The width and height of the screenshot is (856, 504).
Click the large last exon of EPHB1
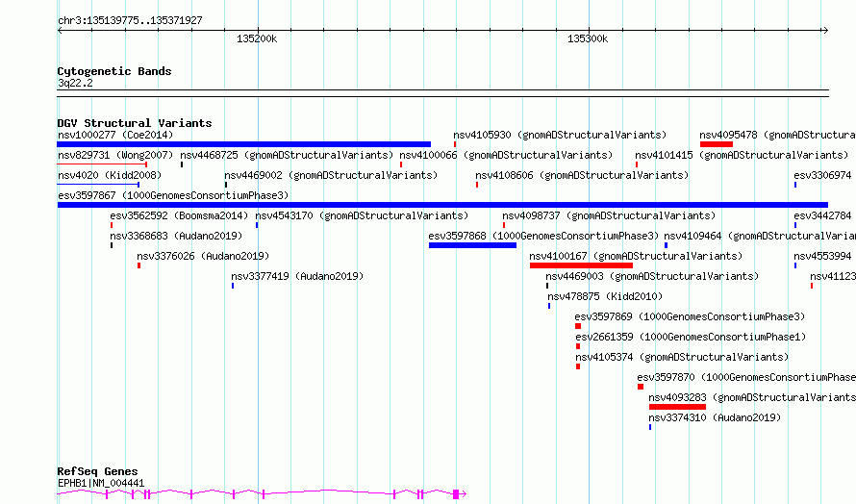click(456, 494)
